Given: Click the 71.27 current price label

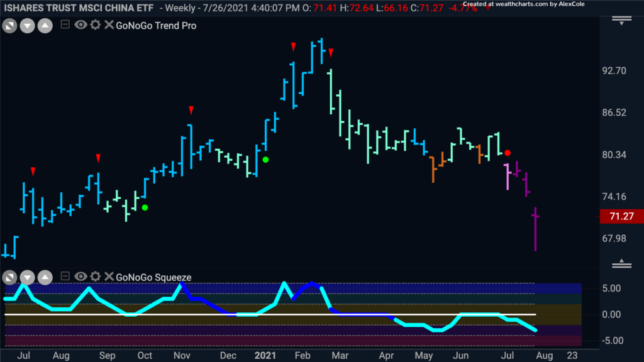Looking at the screenshot, I should (622, 216).
